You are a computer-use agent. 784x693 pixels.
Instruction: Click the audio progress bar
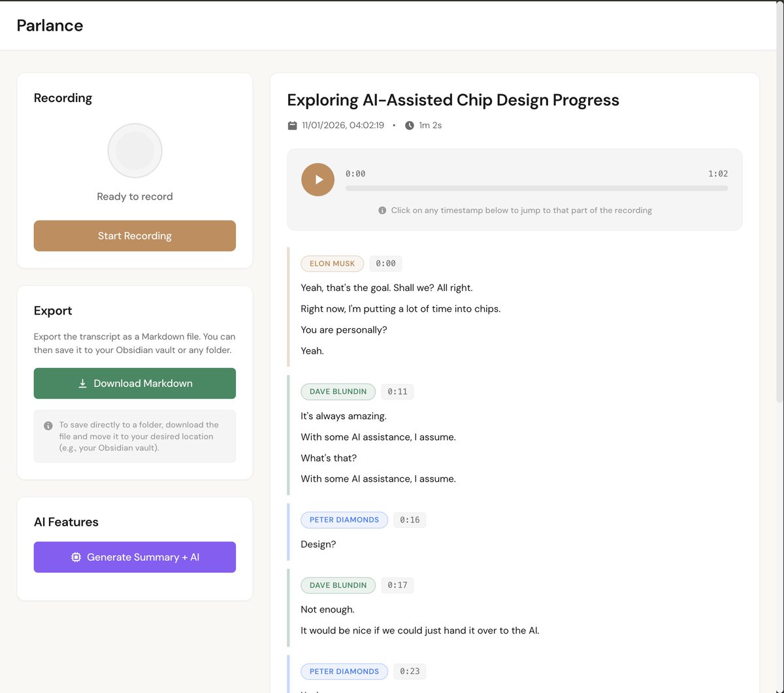[536, 188]
